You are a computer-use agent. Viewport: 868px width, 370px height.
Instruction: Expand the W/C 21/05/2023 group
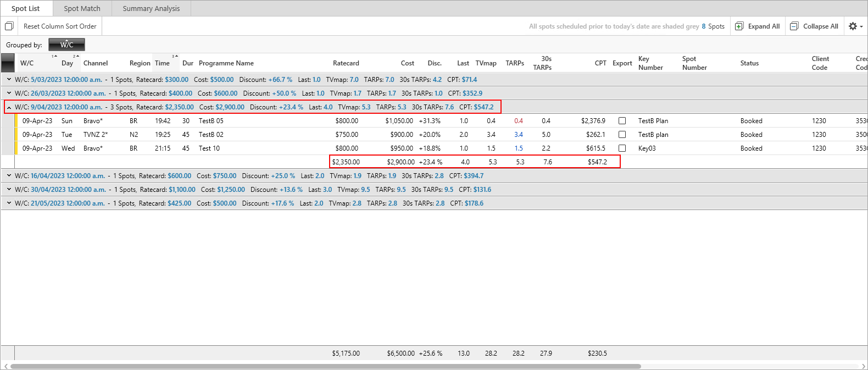(x=9, y=203)
